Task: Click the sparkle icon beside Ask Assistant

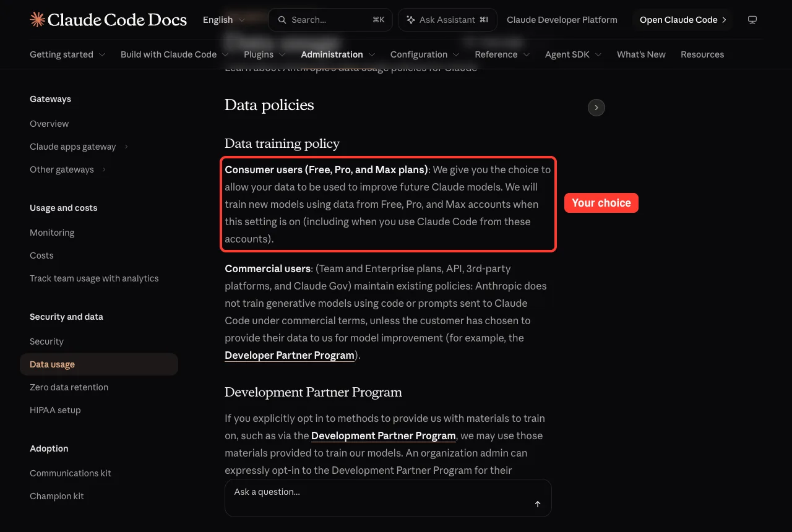Action: tap(410, 20)
